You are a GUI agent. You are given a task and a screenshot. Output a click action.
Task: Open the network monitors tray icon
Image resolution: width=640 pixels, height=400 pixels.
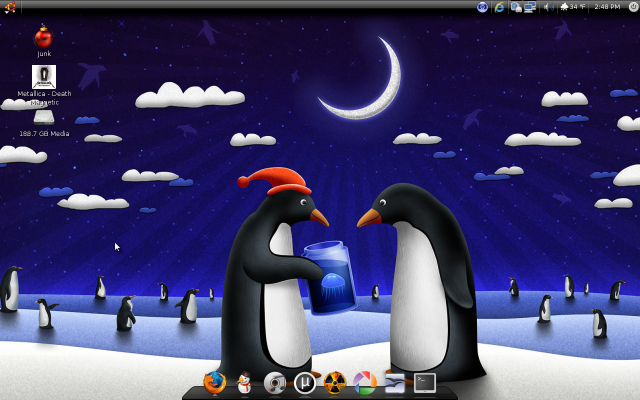[x=530, y=7]
